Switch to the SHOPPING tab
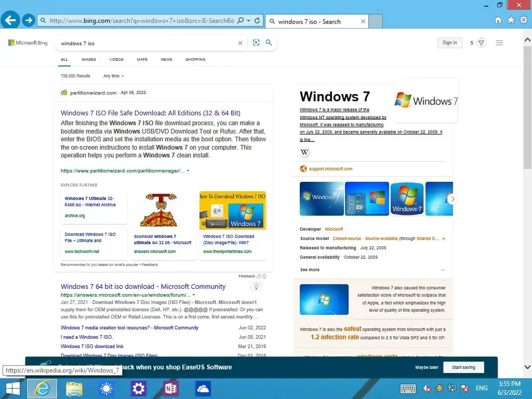The image size is (532, 399). point(195,59)
